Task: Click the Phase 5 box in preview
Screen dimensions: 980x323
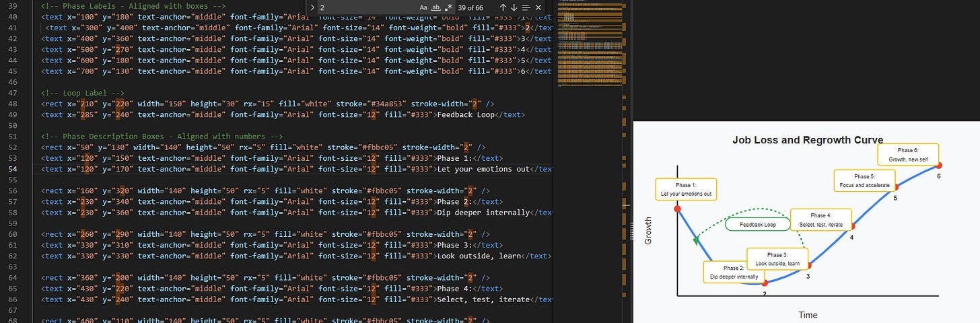Action: pos(864,180)
